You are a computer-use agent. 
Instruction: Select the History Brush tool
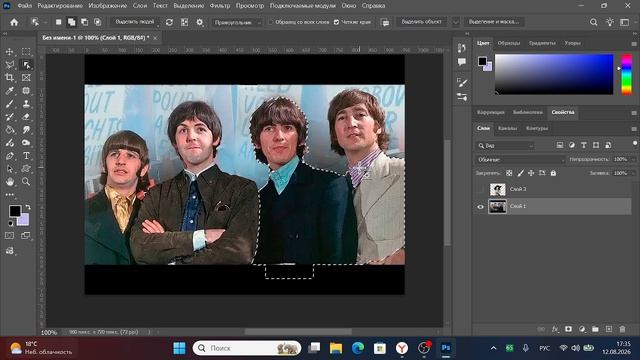(x=9, y=117)
